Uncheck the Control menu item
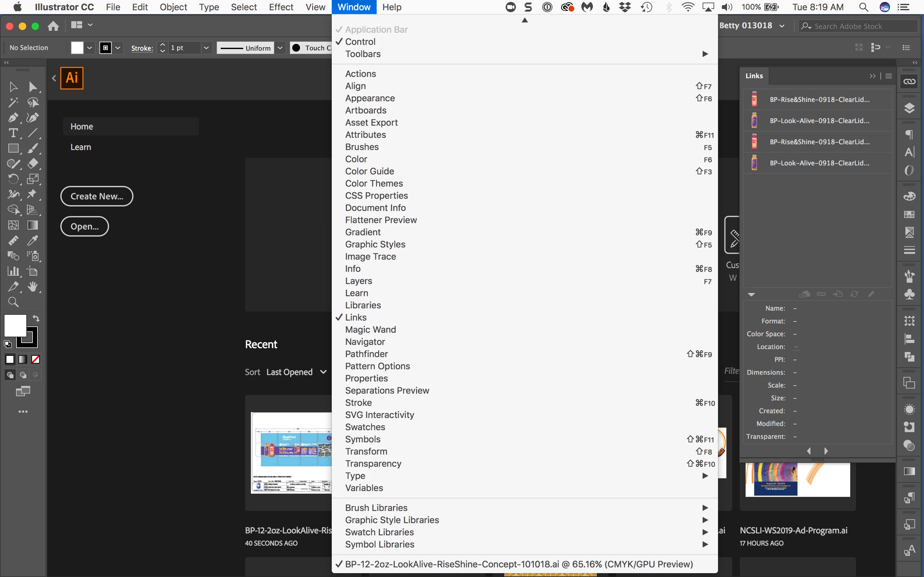 [x=360, y=42]
